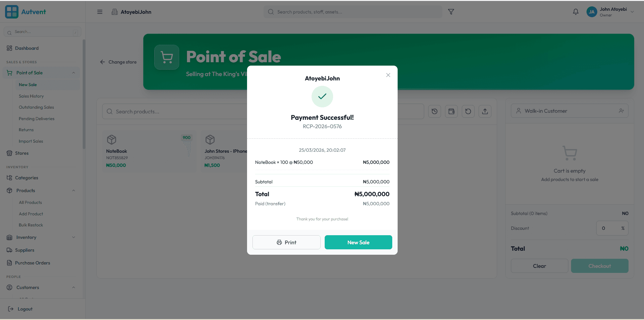Click the wallet payment icon in the toolbar
Image resolution: width=644 pixels, height=320 pixels.
tap(451, 111)
